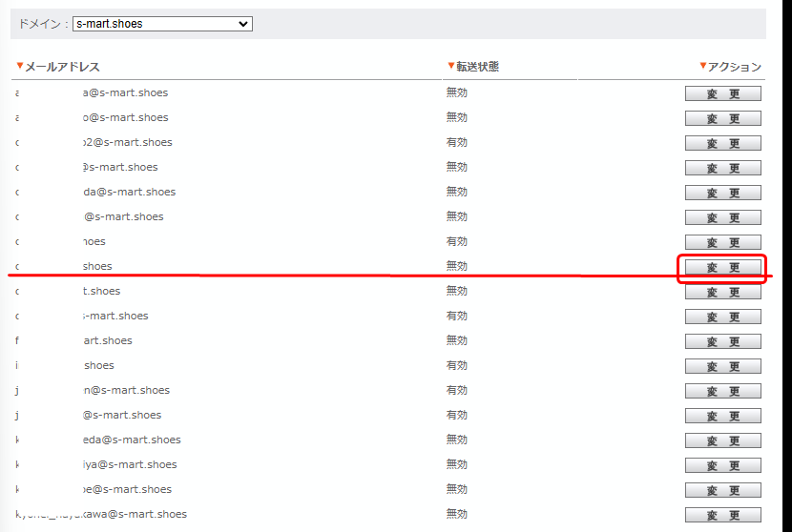Click 変更 for the kawa@s-mart.shoes row
Viewport: 792px width, 532px height.
(722, 515)
